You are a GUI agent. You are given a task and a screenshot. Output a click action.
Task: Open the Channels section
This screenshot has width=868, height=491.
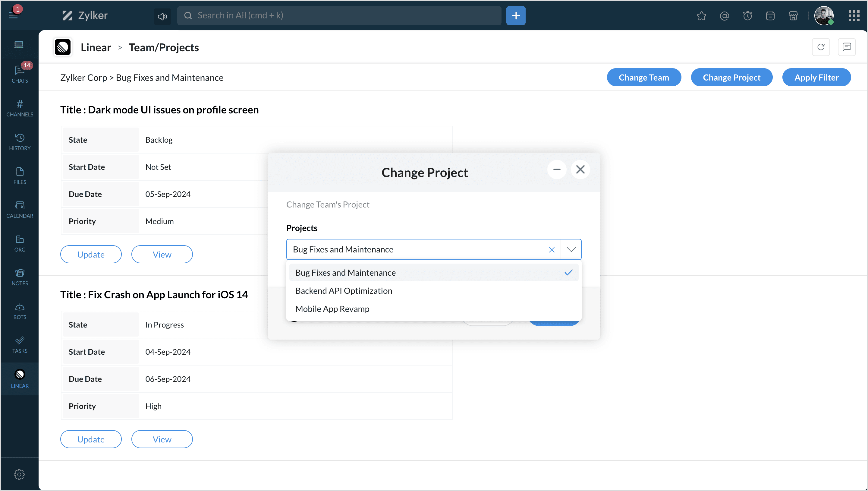tap(20, 108)
